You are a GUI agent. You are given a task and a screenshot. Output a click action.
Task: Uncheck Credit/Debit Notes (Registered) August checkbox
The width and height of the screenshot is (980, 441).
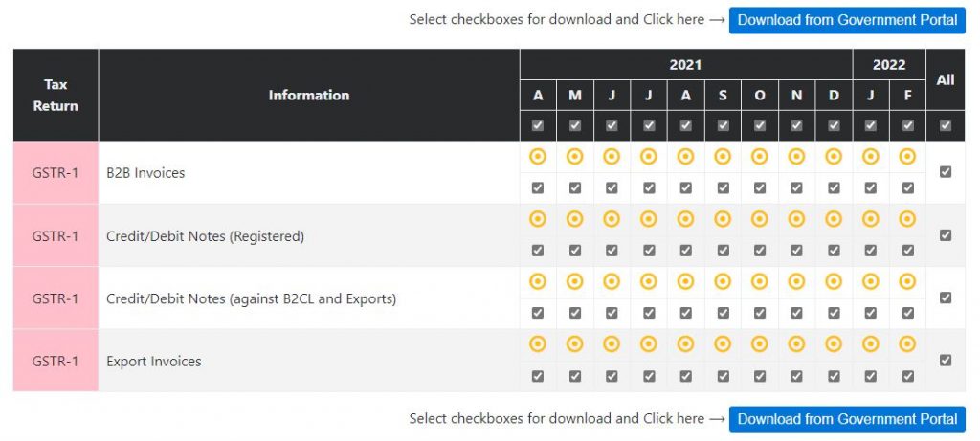point(685,251)
